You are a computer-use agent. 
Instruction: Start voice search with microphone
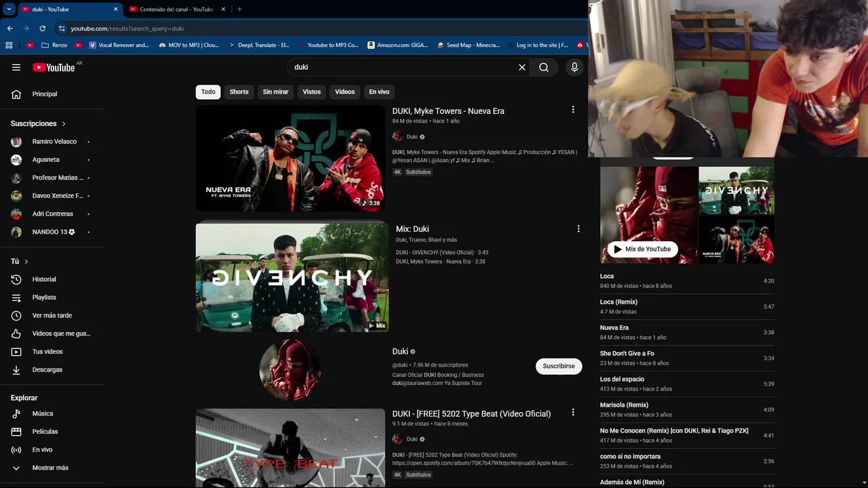[x=574, y=67]
